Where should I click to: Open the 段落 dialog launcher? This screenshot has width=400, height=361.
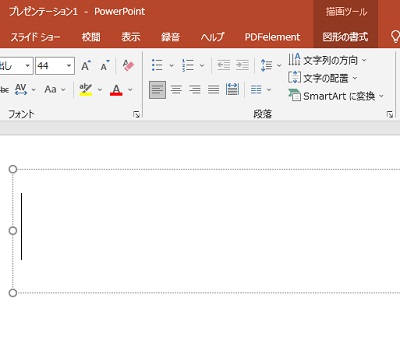tap(389, 114)
